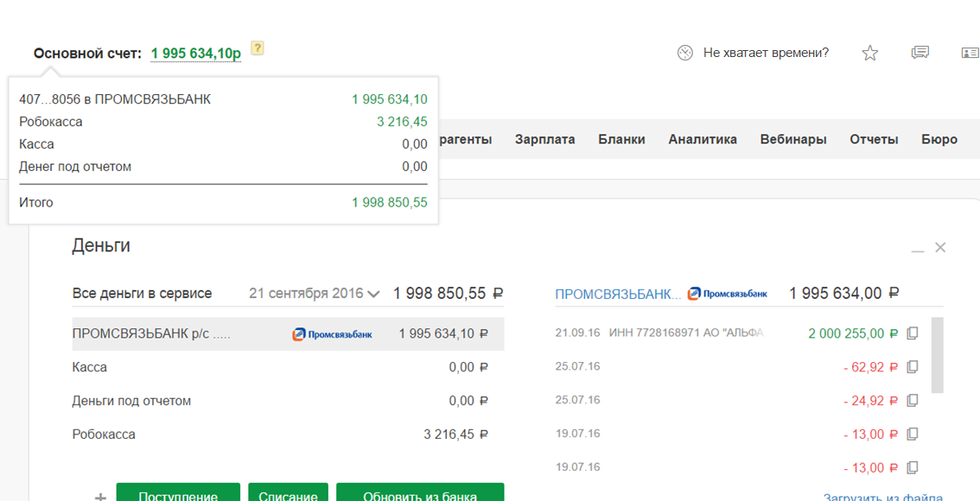Select the ПРОМСВЯЗЬБАНК р/с account row
Screen dimensions: 980x501
(288, 333)
